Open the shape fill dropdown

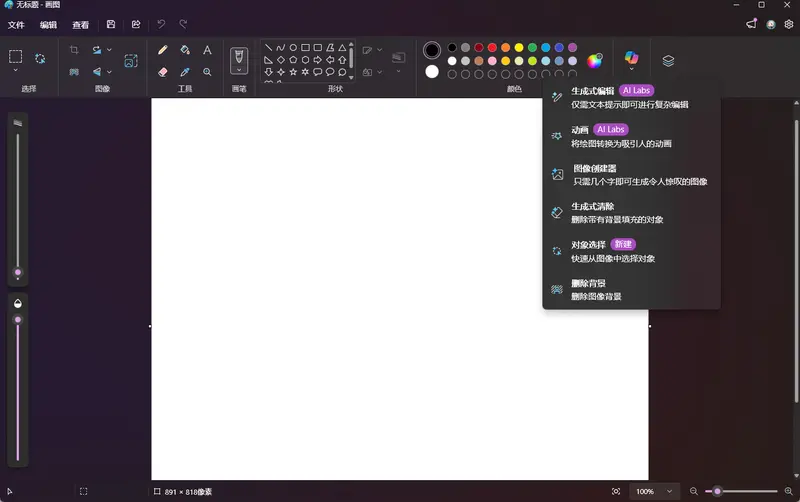(379, 72)
